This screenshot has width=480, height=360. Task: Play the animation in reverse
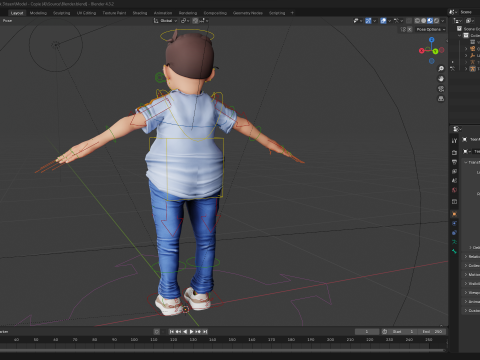click(185, 332)
